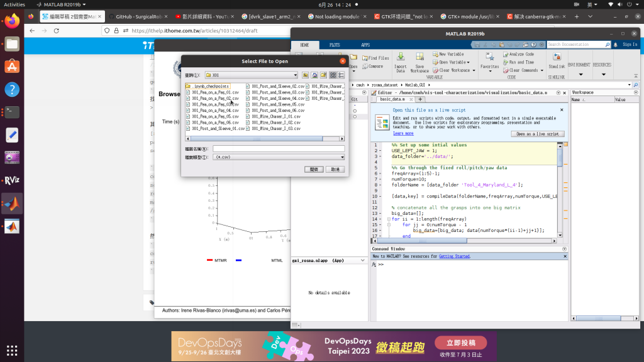644x362 pixels.
Task: Switch to the APPS tab
Action: point(365,45)
